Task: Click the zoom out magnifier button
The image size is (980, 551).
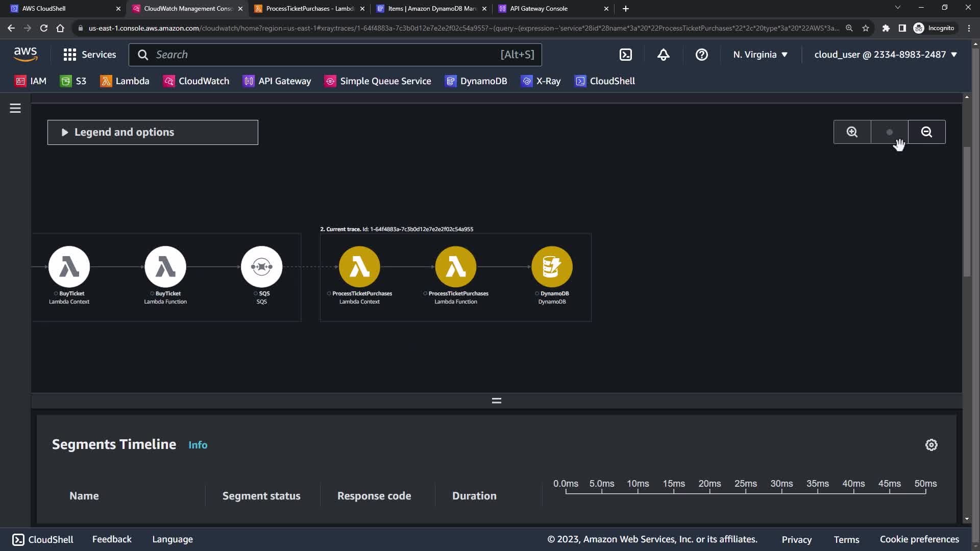Action: click(x=926, y=132)
